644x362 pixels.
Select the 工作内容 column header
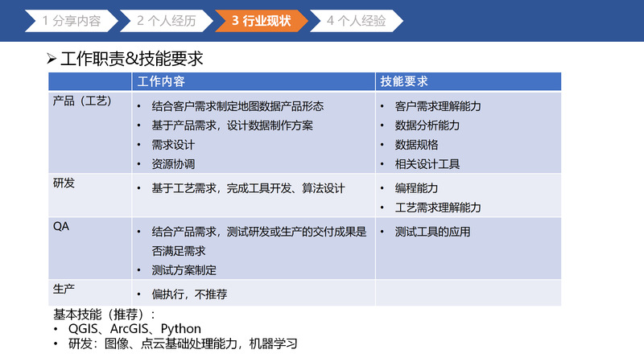[x=161, y=82]
